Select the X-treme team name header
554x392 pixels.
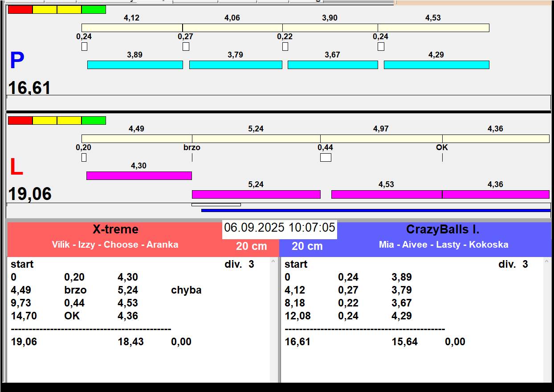pyautogui.click(x=115, y=229)
